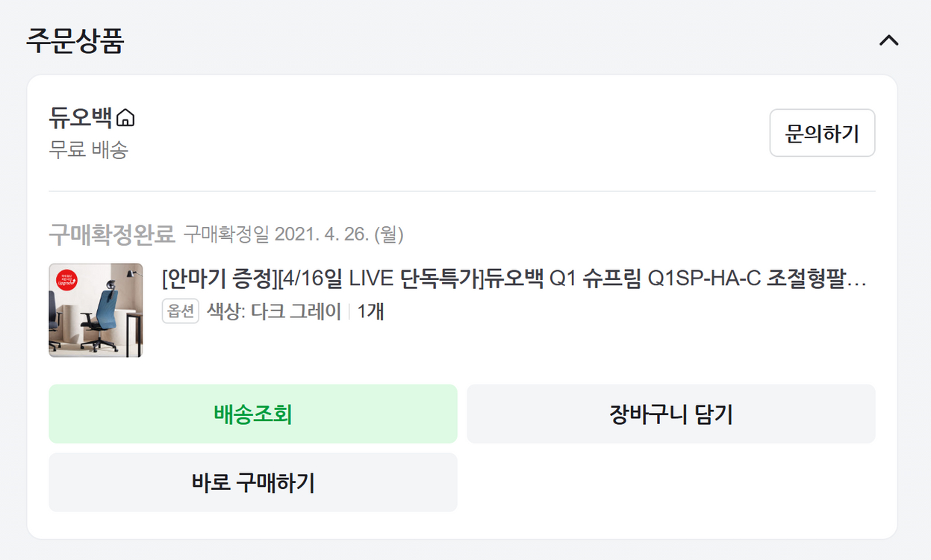This screenshot has height=560, width=931.
Task: Click the 옵션 badge label
Action: pos(180,311)
